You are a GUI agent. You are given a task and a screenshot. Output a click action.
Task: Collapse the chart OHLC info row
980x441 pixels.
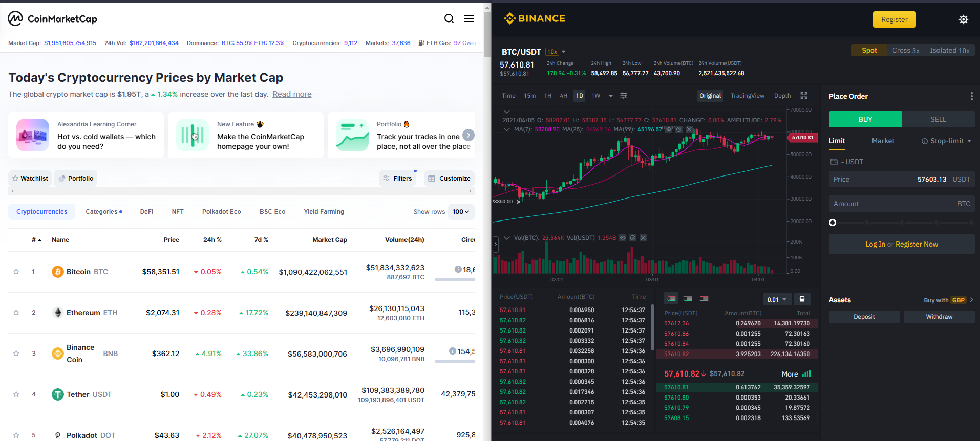pos(507,112)
